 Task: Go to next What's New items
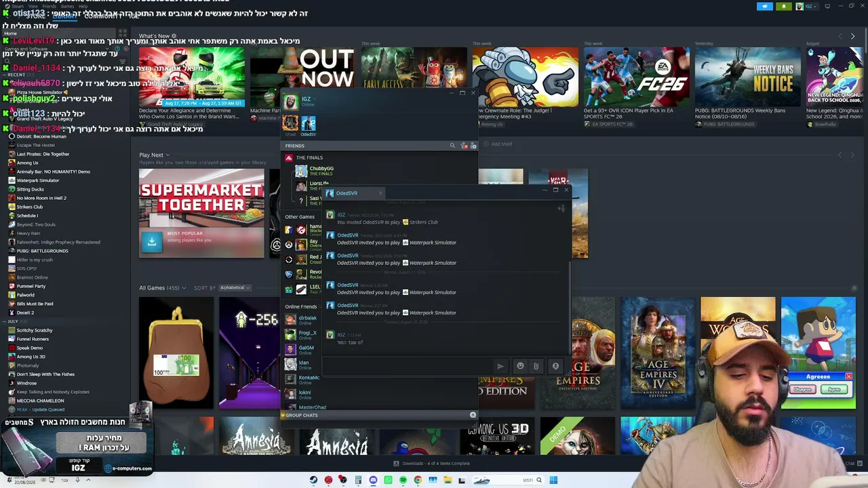pos(852,36)
